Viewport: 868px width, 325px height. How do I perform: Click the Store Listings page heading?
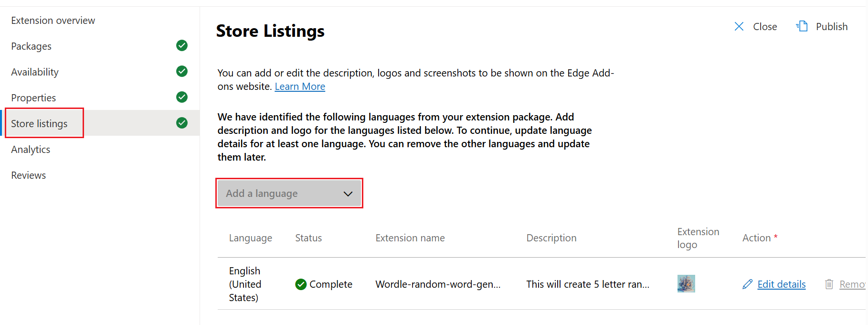[270, 31]
